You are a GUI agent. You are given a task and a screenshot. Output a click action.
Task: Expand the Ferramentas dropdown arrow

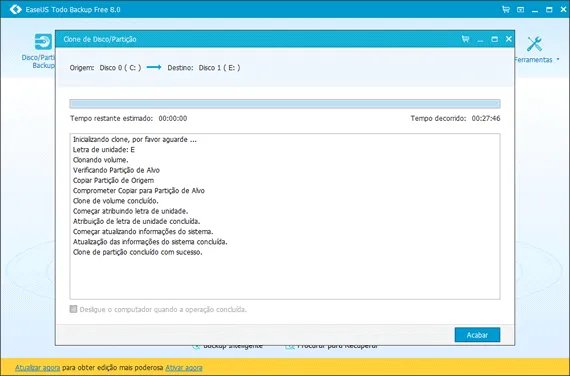558,59
